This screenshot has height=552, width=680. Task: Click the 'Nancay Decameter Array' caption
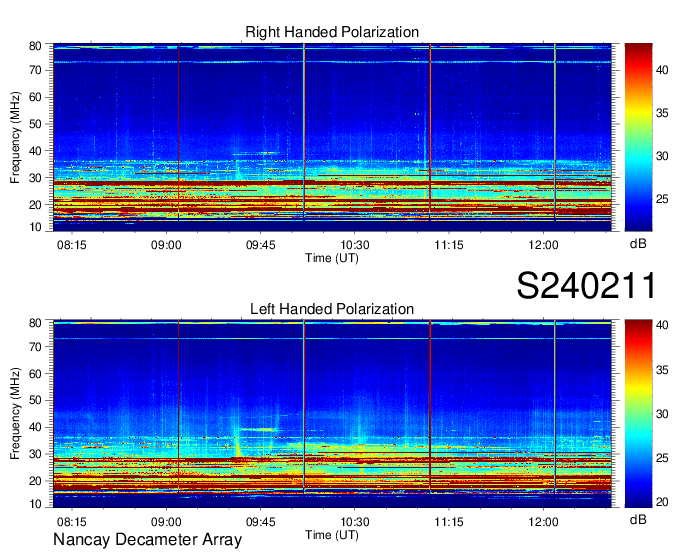(147, 539)
